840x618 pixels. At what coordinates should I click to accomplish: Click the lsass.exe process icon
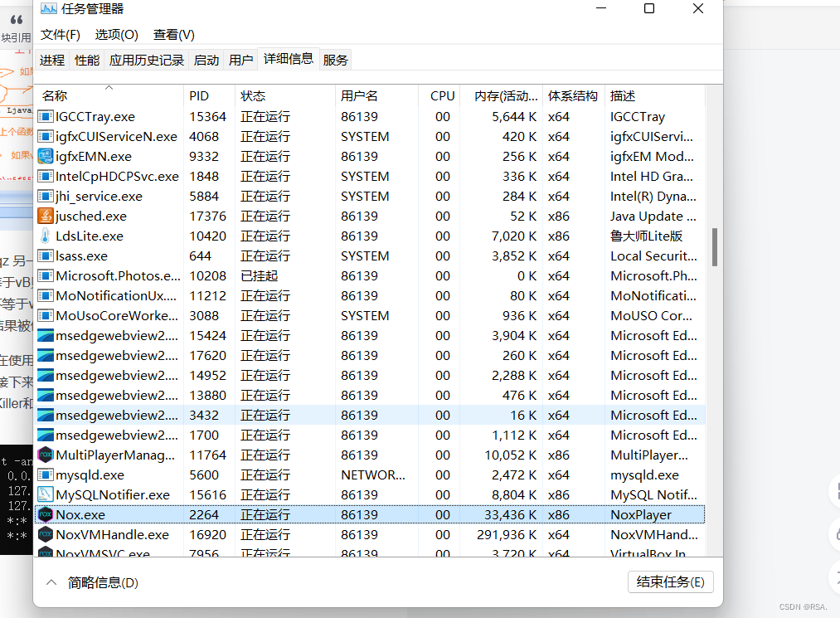(x=46, y=255)
